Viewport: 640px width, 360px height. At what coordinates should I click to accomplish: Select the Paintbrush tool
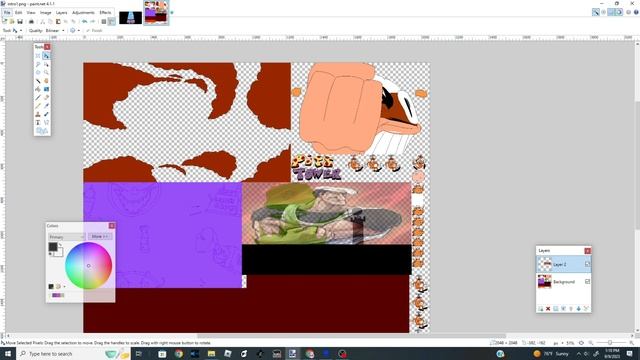click(38, 98)
